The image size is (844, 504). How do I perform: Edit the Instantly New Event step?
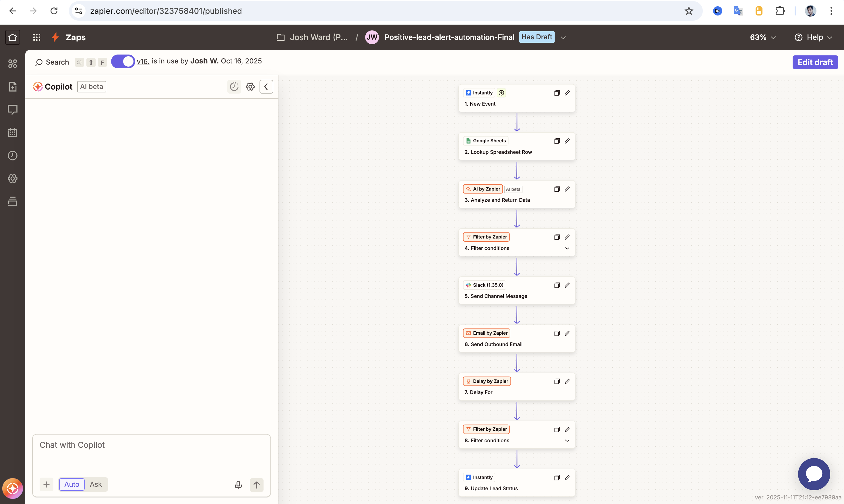pyautogui.click(x=567, y=93)
